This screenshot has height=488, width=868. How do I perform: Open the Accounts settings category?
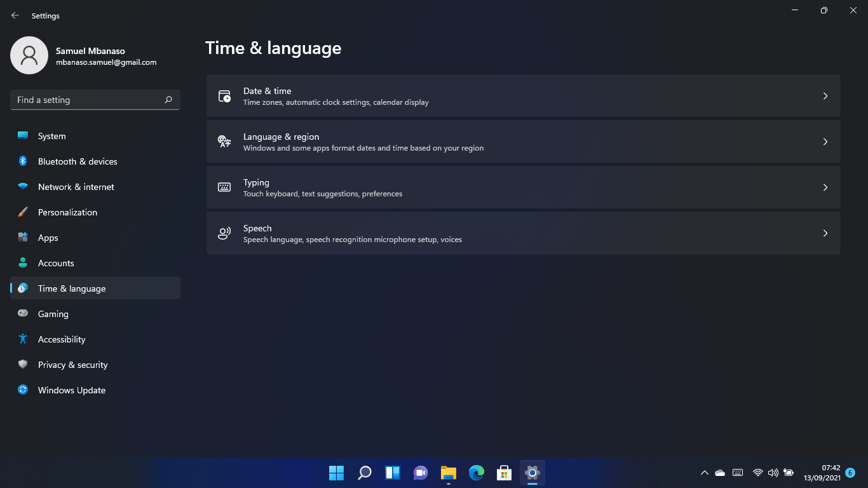click(56, 263)
